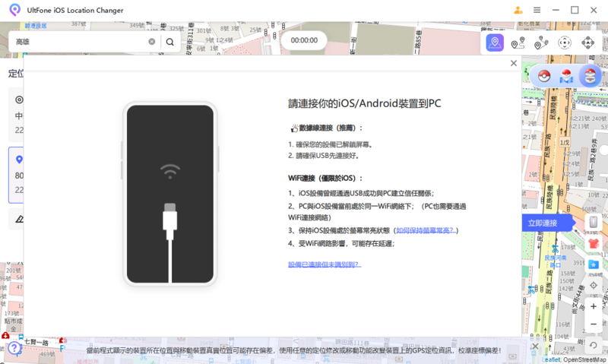Image resolution: width=608 pixels, height=364 pixels.
Task: Click the reset rotate arrow icon
Action: click(594, 345)
